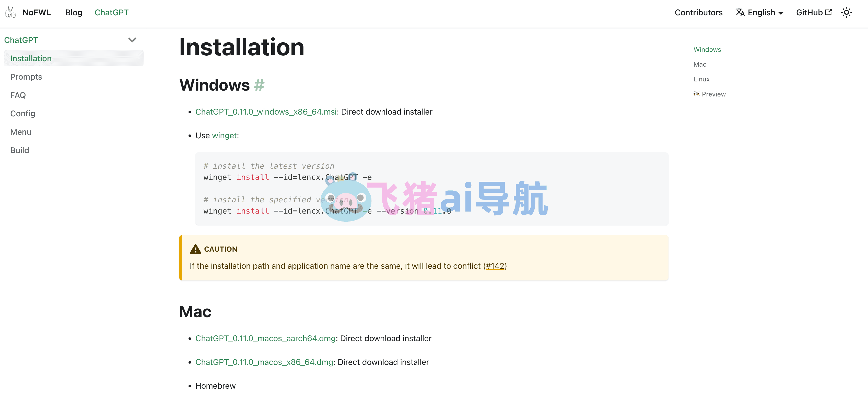Screen dimensions: 868x394
Task: Click the Homebrew list item
Action: coord(215,386)
